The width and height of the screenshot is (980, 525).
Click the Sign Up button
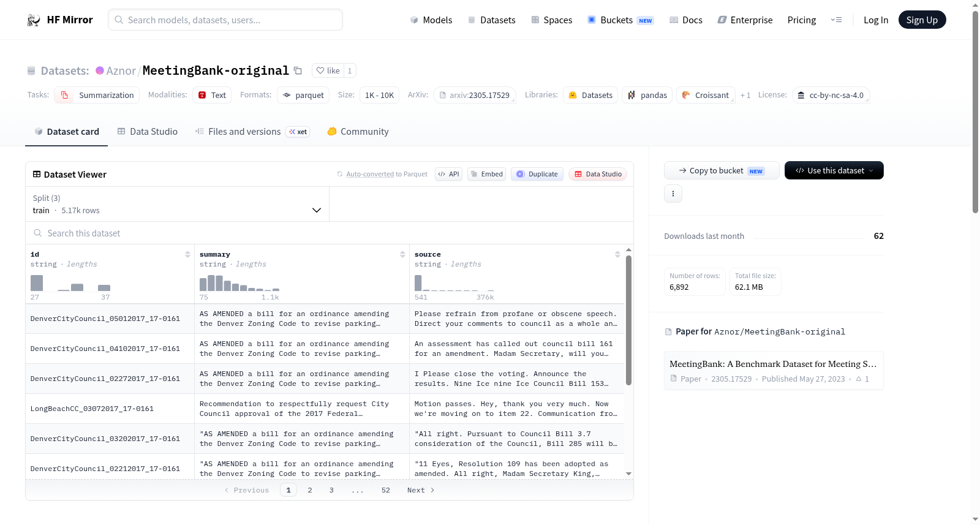click(x=922, y=20)
